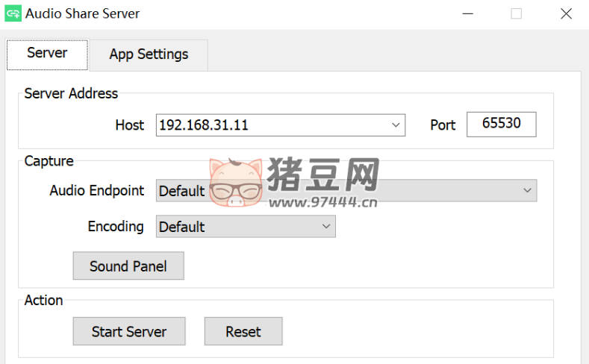Open the App Settings tab
Image resolution: width=589 pixels, height=364 pixels.
149,54
